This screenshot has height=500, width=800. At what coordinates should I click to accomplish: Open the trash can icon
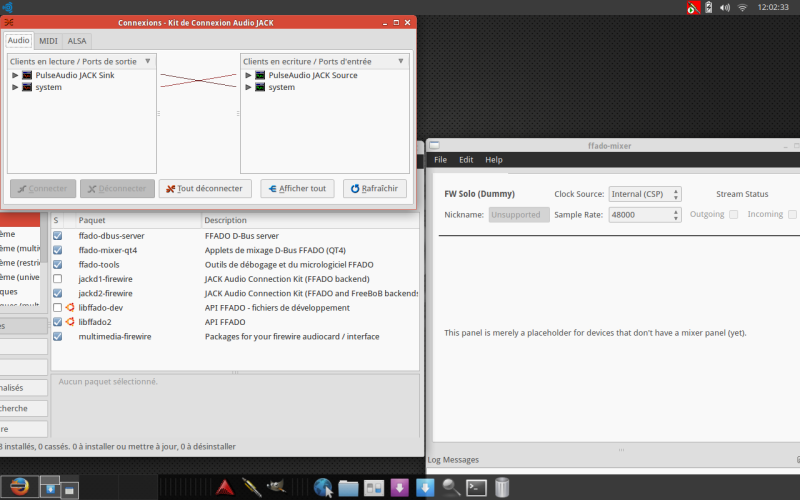pos(502,487)
